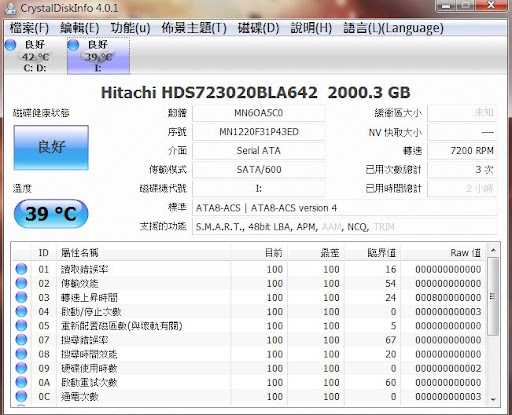
Task: Click the status icon for attribute 02
Action: pos(21,283)
